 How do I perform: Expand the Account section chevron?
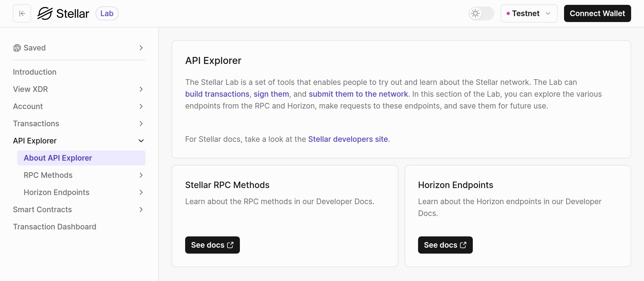pyautogui.click(x=141, y=106)
